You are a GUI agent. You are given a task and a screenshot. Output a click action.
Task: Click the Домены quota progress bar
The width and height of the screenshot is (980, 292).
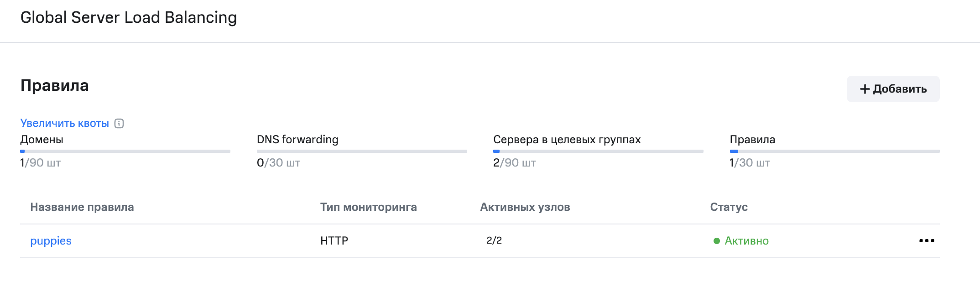pos(125,151)
